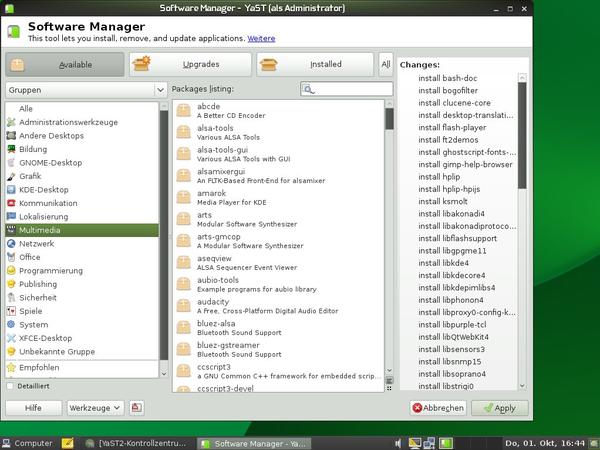
Task: Click the Hilfe button
Action: tap(33, 408)
